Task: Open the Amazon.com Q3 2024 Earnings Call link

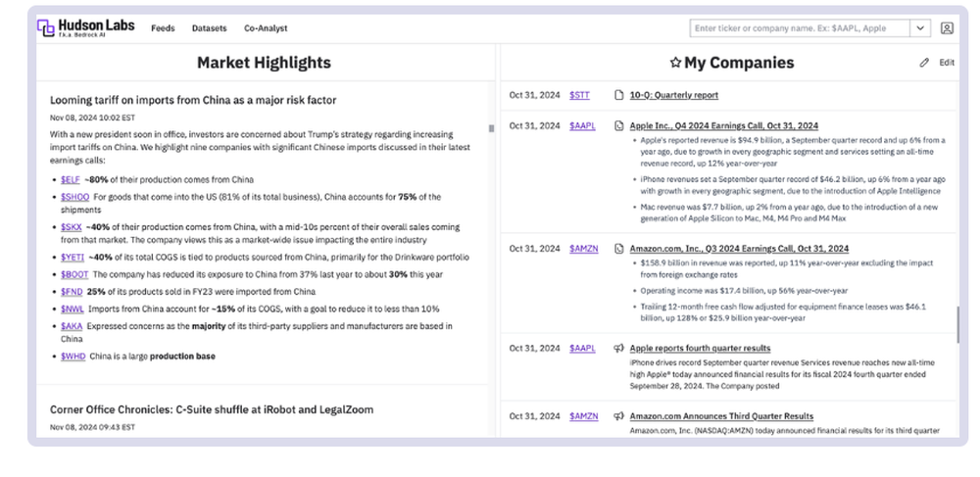Action: click(x=739, y=249)
